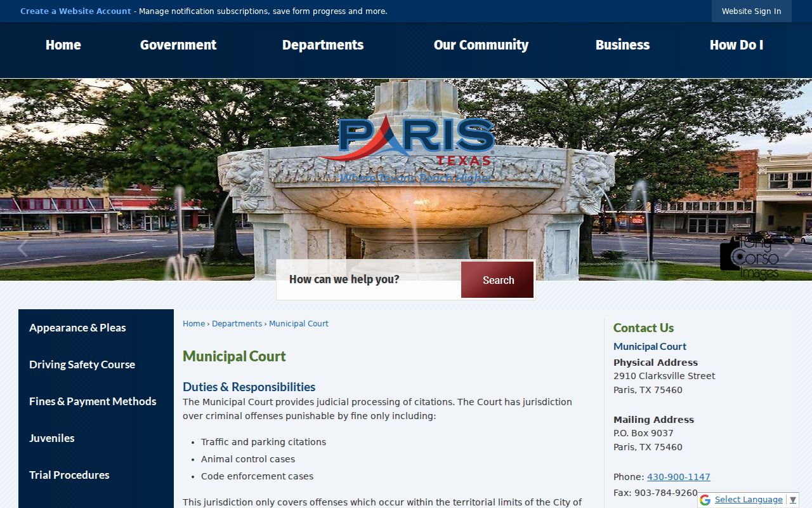Click the Duties & Responsibilities heading
Screen dimensions: 812x508
(x=249, y=387)
